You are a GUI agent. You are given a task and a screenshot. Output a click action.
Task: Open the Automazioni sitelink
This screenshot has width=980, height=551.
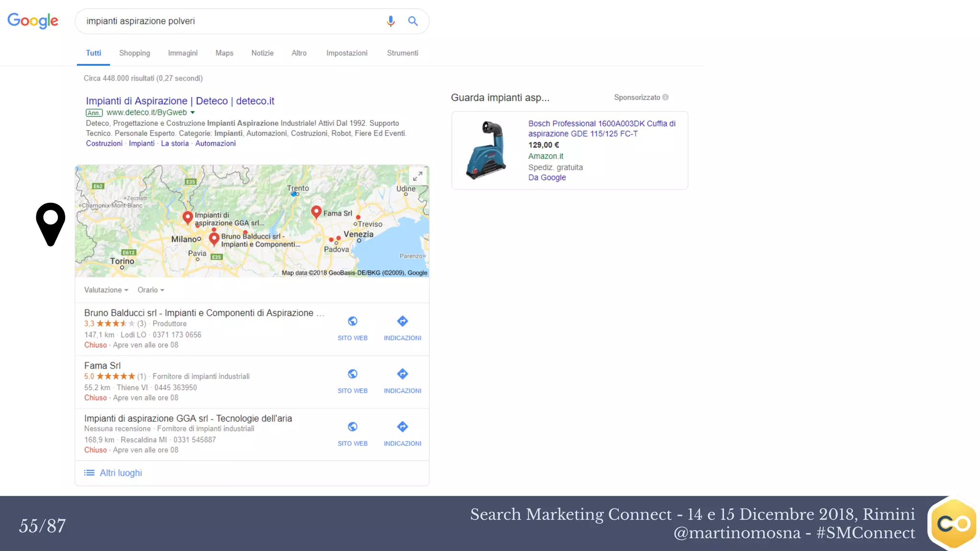[x=215, y=143]
